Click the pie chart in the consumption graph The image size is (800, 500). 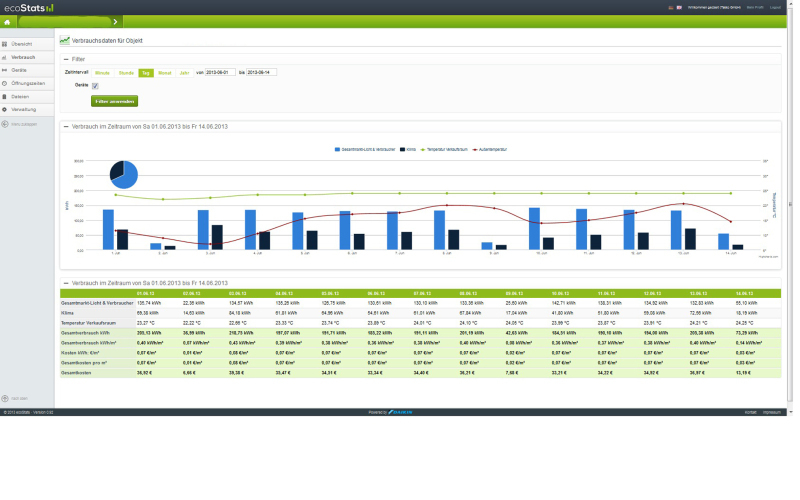(123, 174)
